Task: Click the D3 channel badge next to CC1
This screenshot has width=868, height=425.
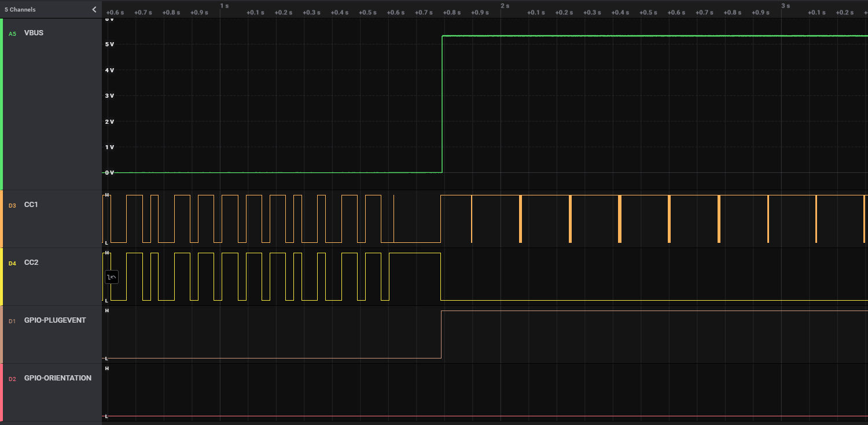Action: tap(12, 205)
